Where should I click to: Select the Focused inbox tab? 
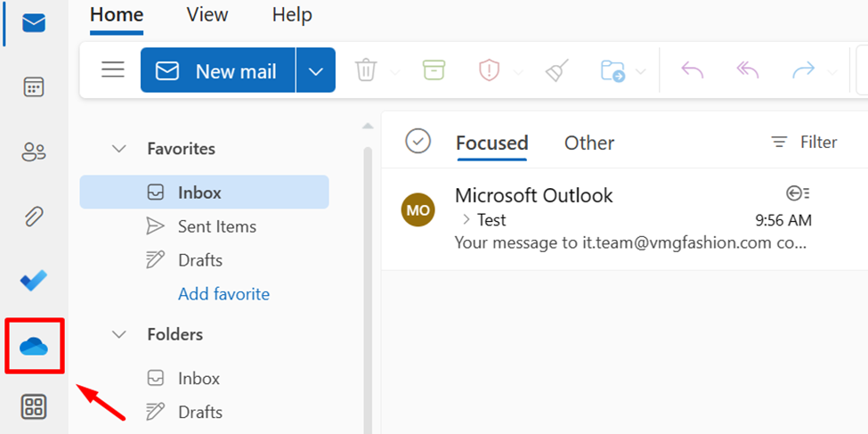492,143
